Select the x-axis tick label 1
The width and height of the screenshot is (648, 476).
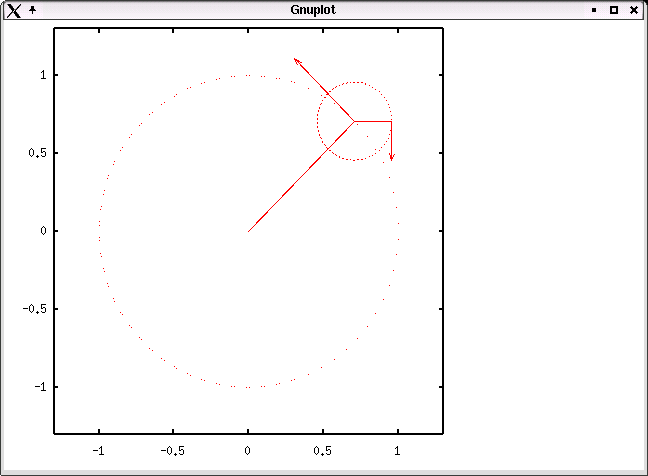click(x=398, y=451)
